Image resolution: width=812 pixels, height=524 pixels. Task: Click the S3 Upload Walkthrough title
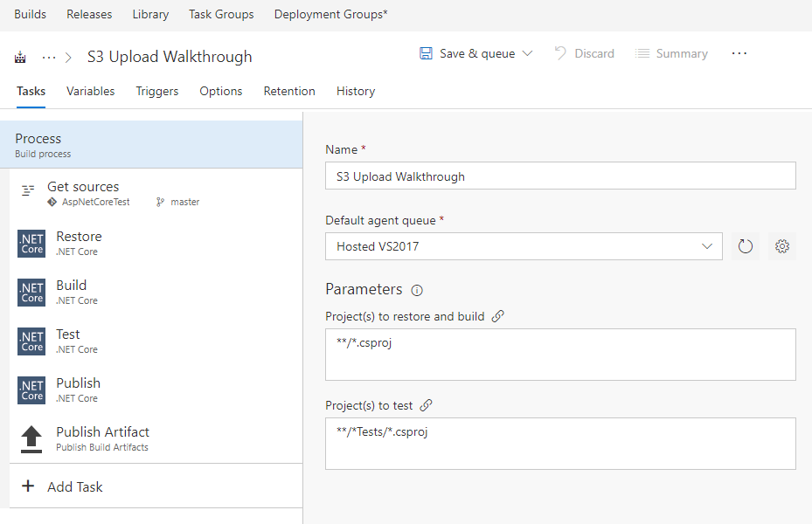tap(170, 57)
